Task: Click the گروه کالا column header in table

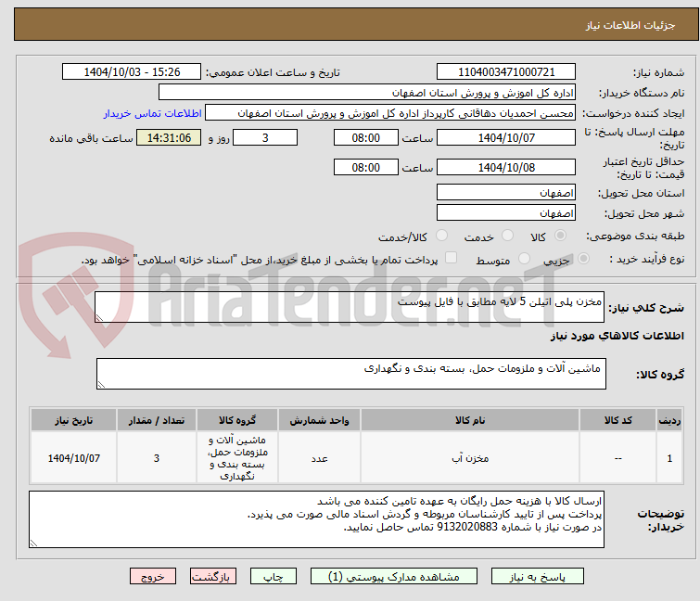Action: (237, 420)
